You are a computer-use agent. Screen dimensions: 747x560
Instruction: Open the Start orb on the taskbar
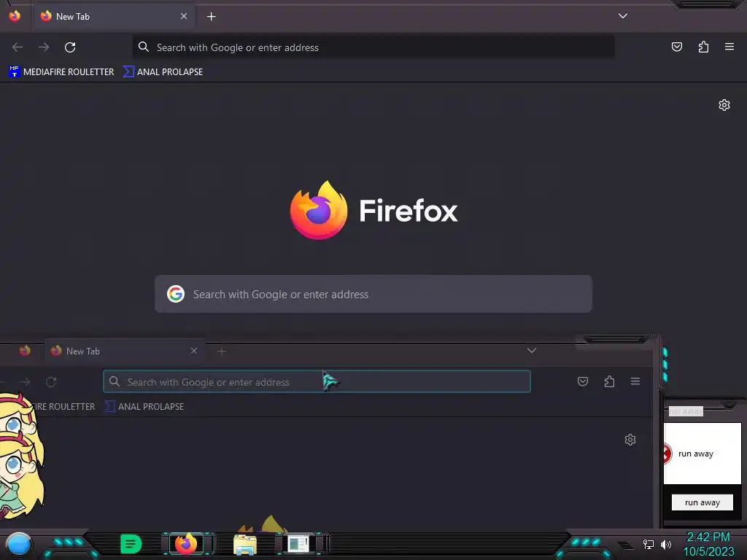click(18, 544)
